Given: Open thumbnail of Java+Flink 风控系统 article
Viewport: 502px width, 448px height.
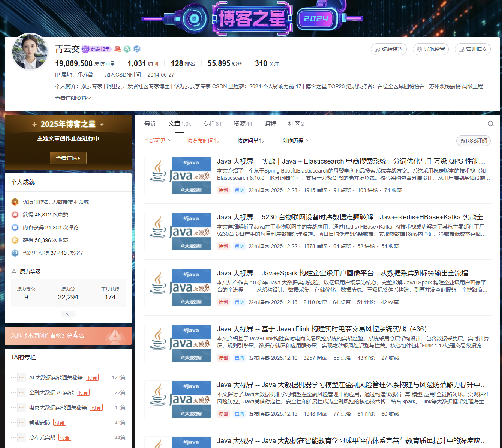Looking at the screenshot, I should tap(178, 343).
